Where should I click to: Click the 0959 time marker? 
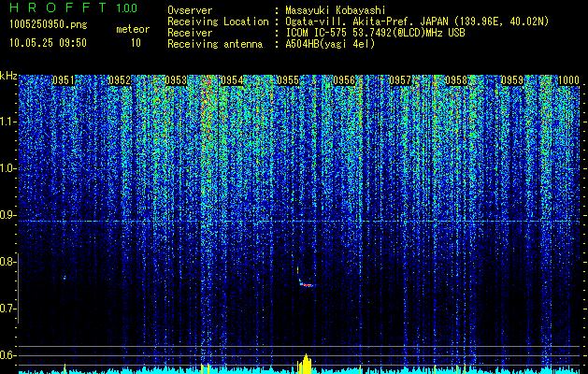512,80
